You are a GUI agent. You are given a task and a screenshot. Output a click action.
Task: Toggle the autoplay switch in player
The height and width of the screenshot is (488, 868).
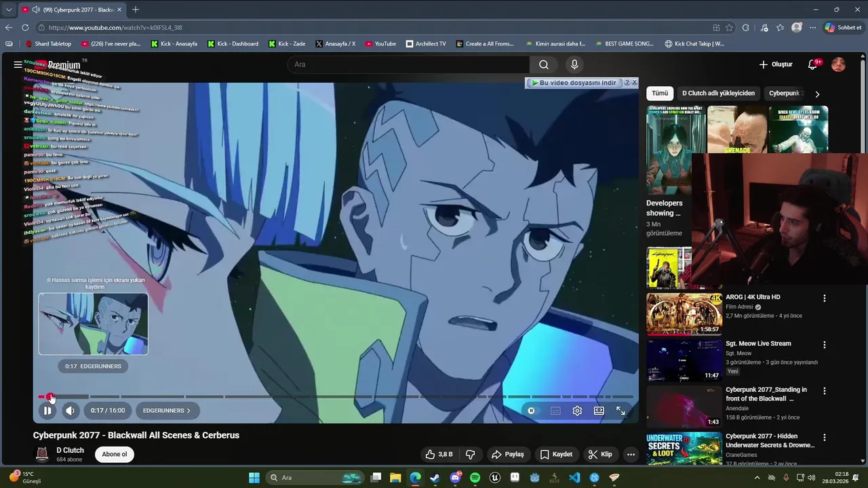pos(531,411)
